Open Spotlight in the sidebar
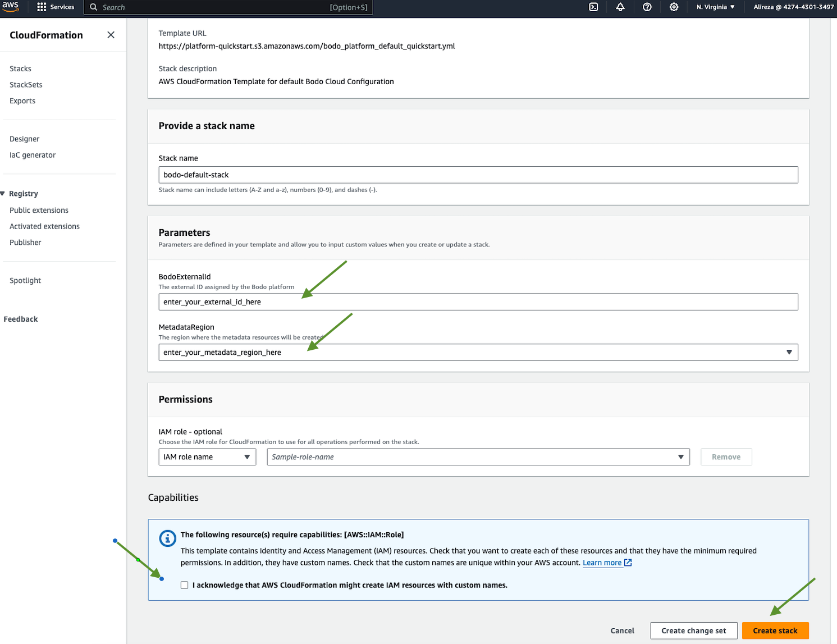 click(x=25, y=281)
